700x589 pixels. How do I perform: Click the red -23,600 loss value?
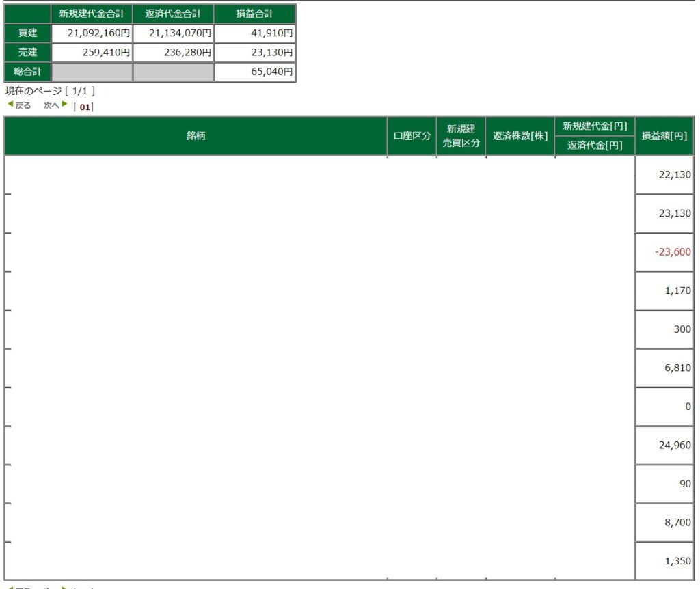coord(672,252)
